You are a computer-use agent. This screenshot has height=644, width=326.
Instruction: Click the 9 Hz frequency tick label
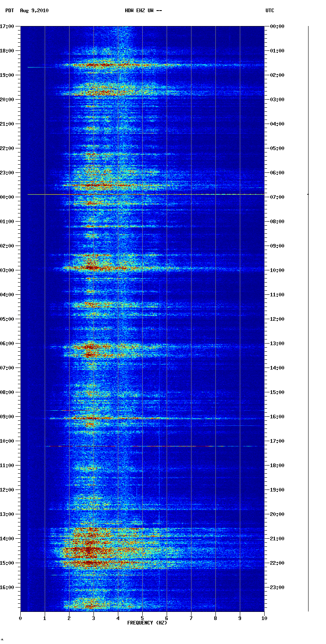240,618
